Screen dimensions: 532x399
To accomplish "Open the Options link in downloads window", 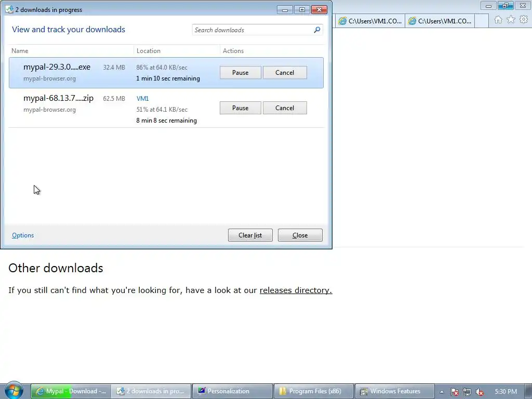I will tap(23, 235).
